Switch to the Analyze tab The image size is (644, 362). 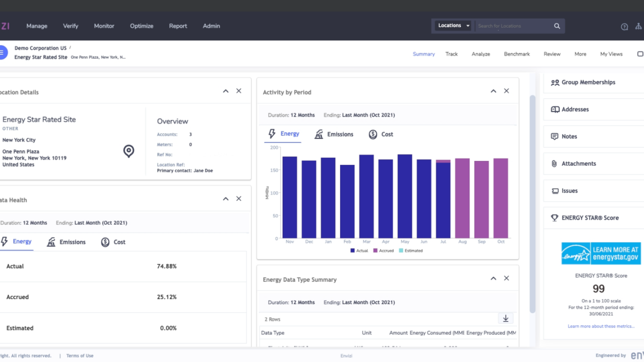(481, 54)
